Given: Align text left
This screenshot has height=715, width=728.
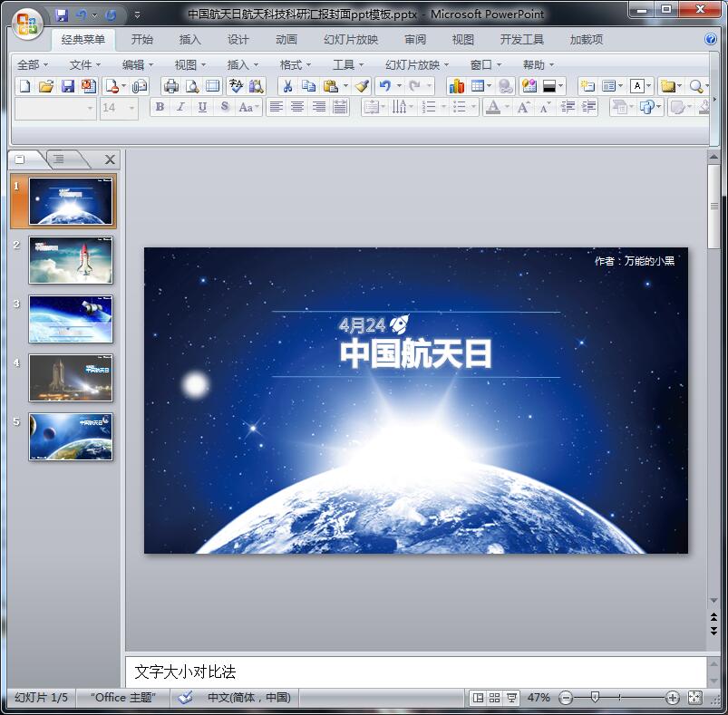Looking at the screenshot, I should click(277, 107).
